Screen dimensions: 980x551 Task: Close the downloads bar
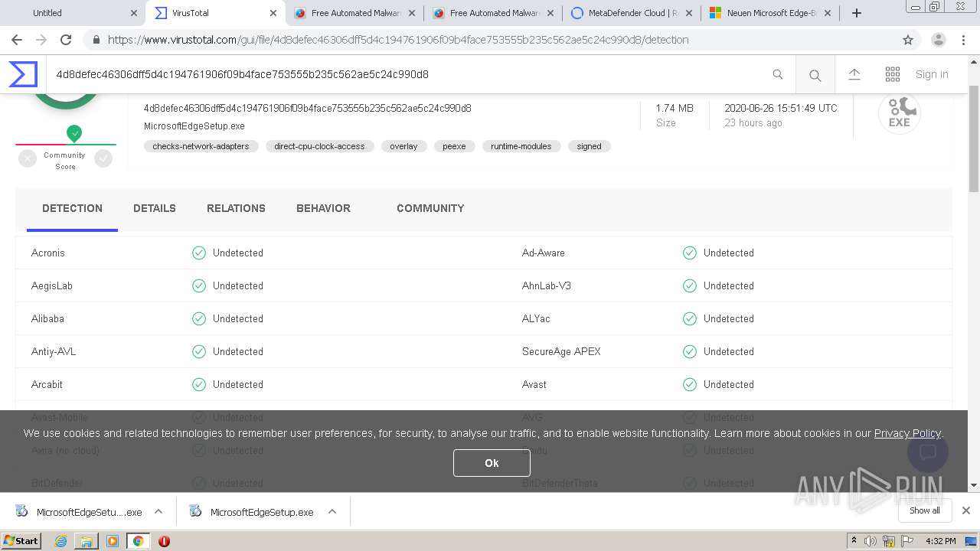coord(966,510)
